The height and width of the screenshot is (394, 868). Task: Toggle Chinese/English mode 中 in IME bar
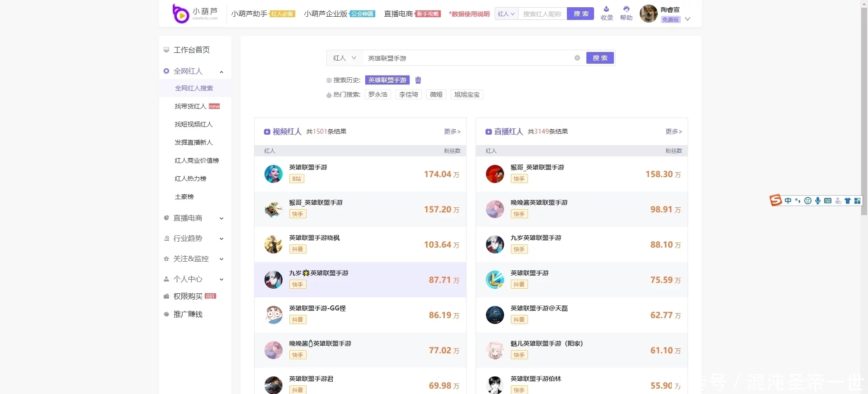click(788, 201)
